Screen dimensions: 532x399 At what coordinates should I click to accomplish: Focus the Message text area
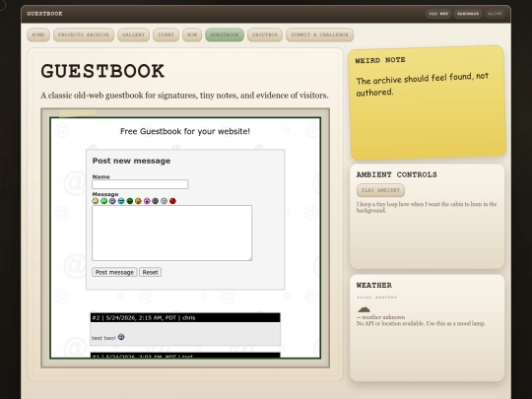pos(171,233)
